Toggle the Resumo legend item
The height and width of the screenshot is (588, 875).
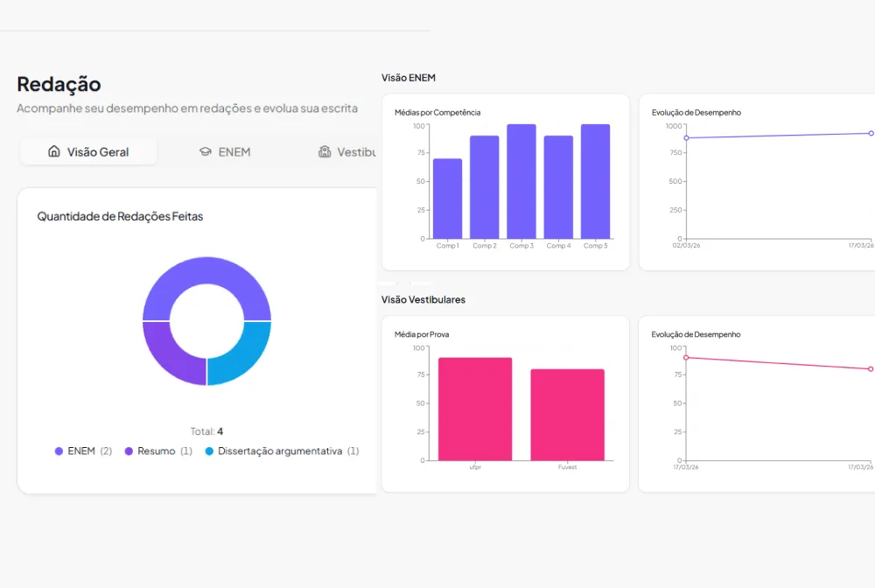[x=158, y=451]
